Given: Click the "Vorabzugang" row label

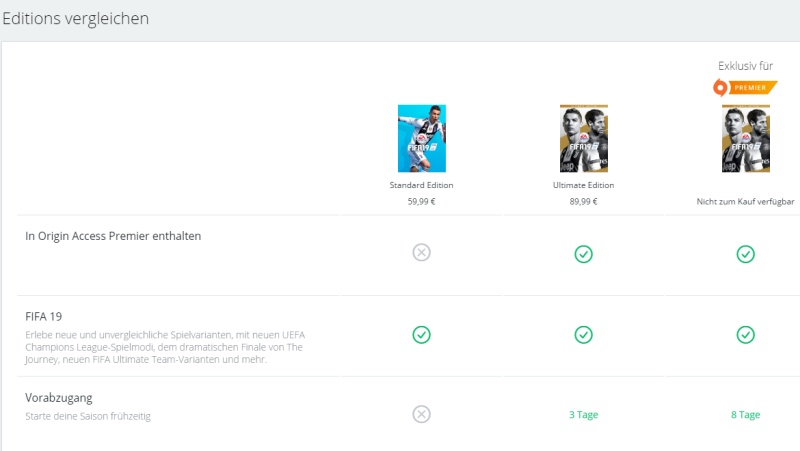Looking at the screenshot, I should [59, 397].
